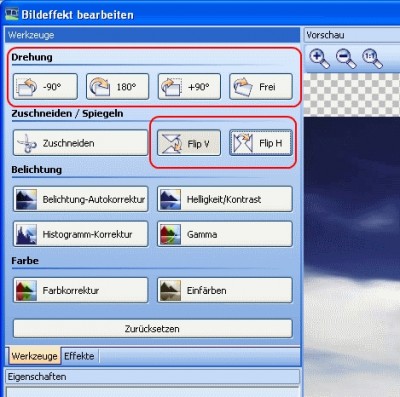Click Zurücksetzen to reset changes
The image size is (400, 397).
(x=153, y=329)
